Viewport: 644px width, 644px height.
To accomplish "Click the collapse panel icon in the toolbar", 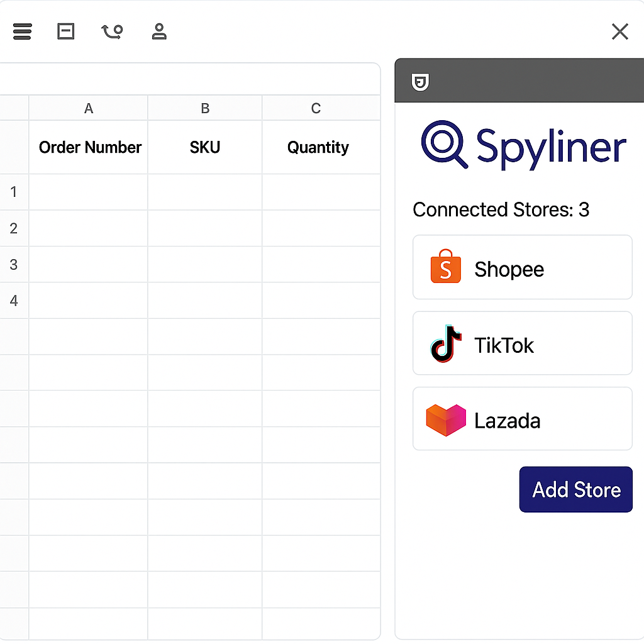I will tap(65, 31).
